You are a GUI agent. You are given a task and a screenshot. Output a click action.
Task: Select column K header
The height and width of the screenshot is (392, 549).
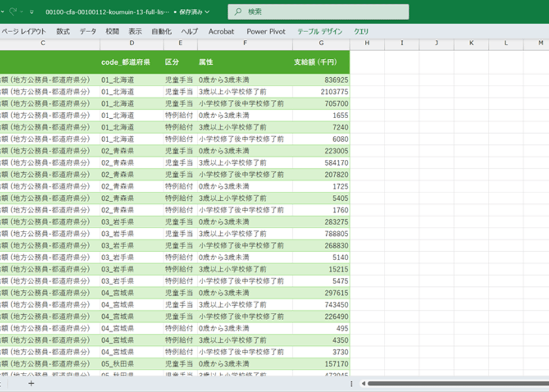(x=471, y=43)
